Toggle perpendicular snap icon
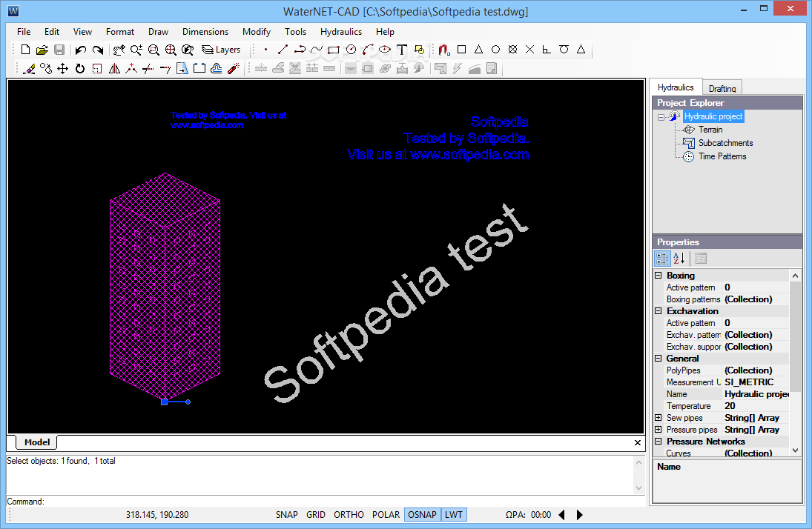 (x=547, y=50)
